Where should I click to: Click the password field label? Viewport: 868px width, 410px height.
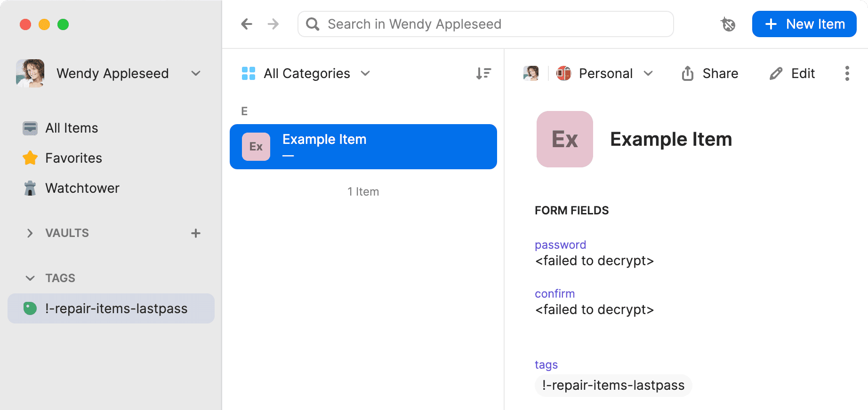[560, 245]
